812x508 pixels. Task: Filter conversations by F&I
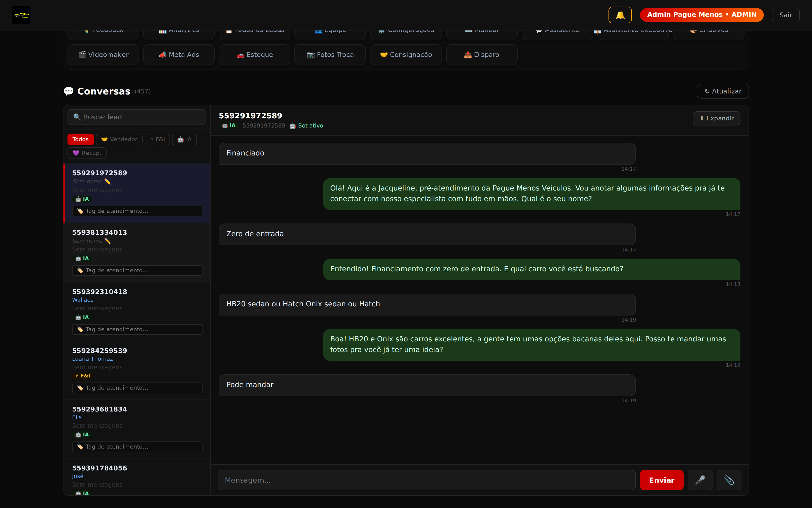point(157,139)
